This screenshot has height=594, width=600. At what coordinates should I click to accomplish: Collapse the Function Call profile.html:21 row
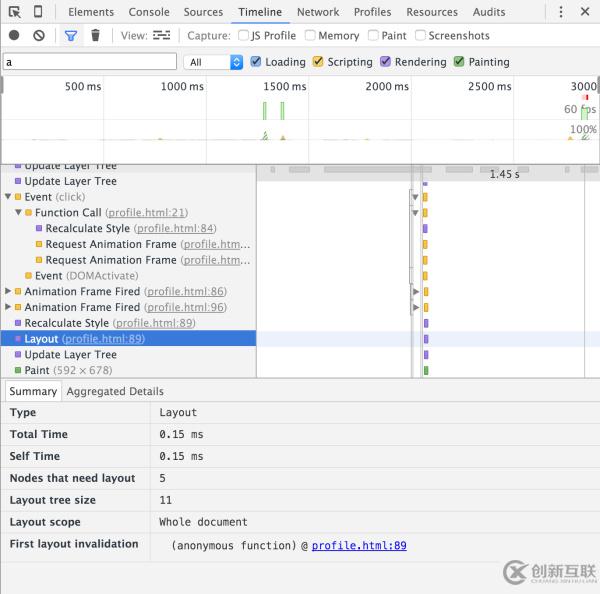[x=18, y=212]
